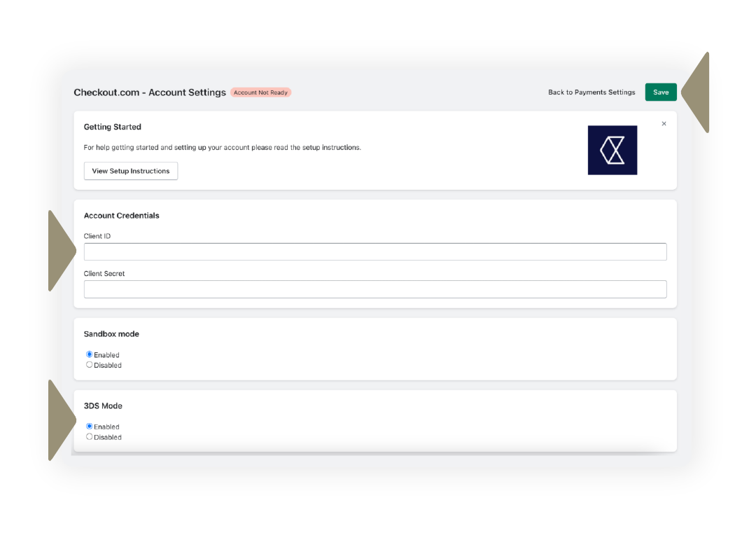Go back to Payments Settings
This screenshot has height=540, width=756.
[591, 92]
